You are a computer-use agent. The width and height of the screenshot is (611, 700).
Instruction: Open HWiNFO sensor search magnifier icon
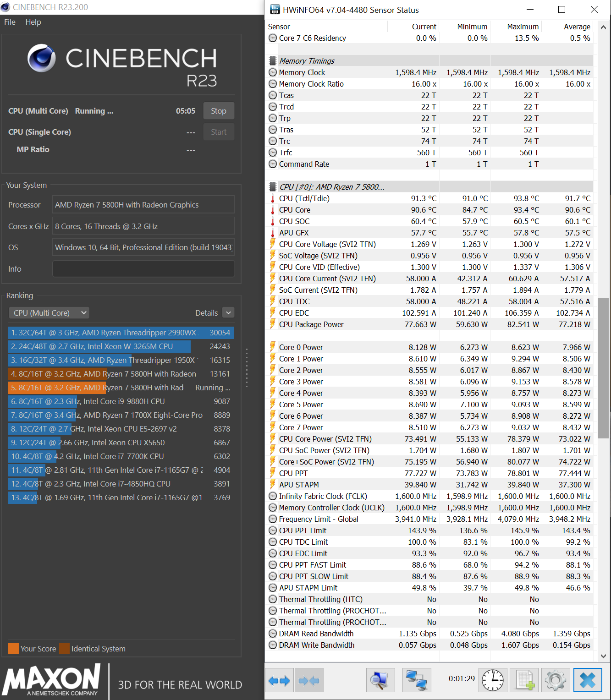pos(380,680)
